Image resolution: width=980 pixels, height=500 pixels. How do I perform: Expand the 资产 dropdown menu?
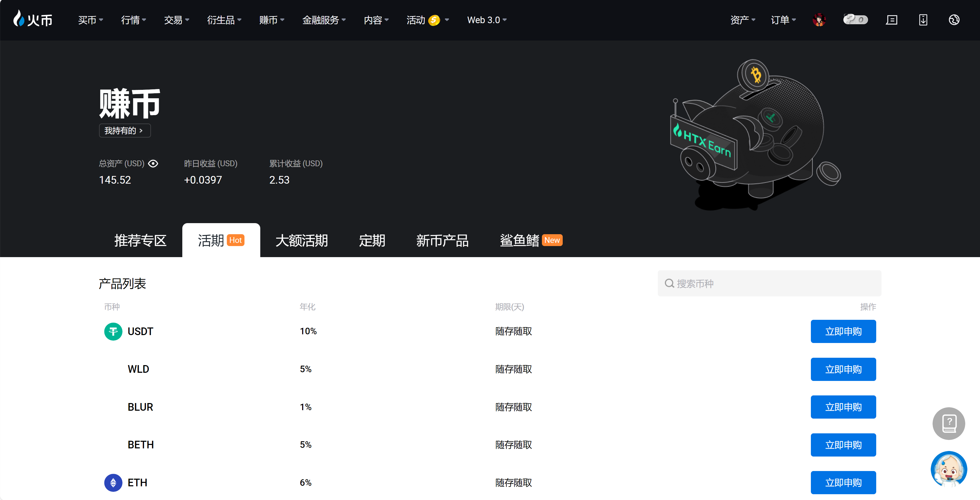(x=742, y=20)
